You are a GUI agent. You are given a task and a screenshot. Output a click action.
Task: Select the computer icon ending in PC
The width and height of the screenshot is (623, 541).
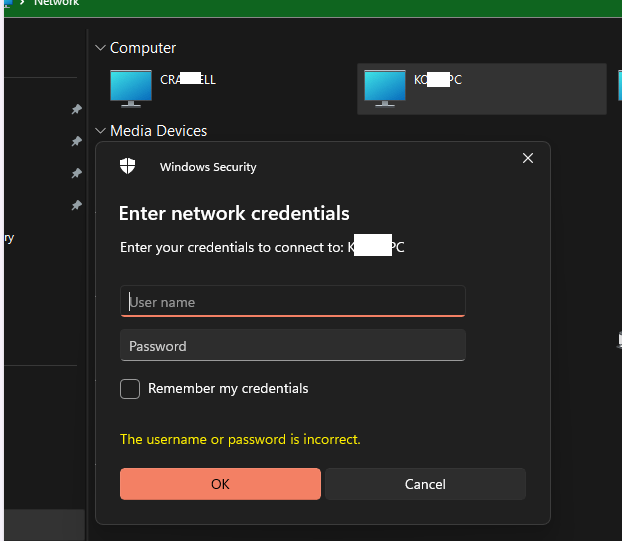385,89
